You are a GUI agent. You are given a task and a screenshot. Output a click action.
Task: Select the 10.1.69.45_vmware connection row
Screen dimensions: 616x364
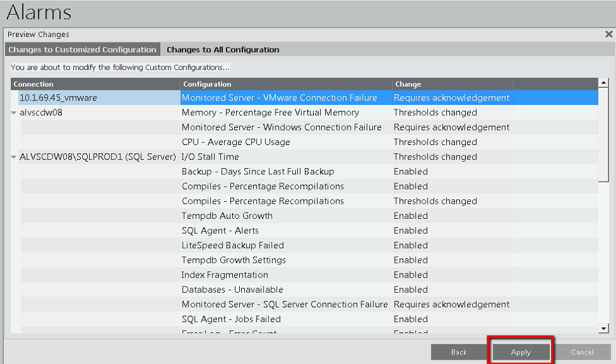[58, 98]
